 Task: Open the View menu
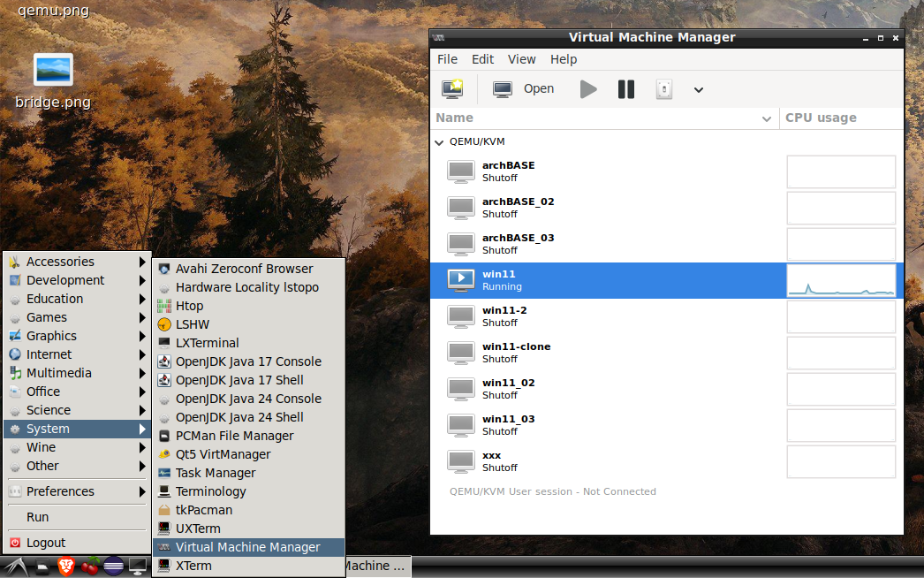(521, 59)
